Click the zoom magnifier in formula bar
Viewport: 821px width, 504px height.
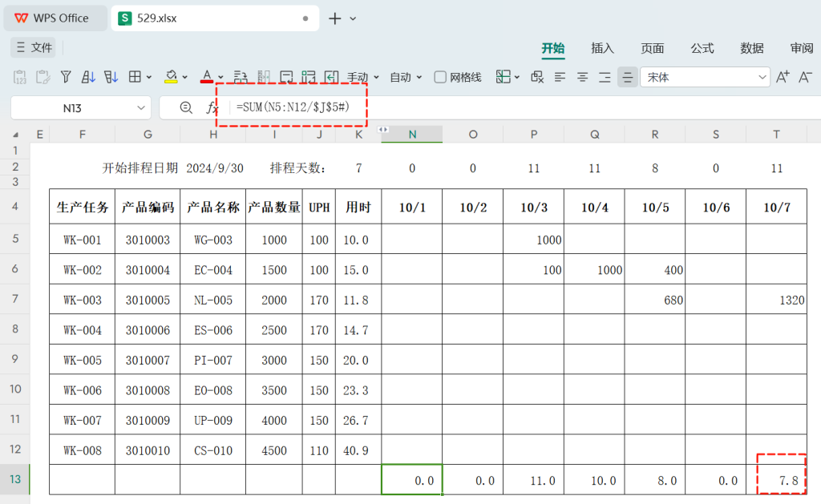point(186,108)
